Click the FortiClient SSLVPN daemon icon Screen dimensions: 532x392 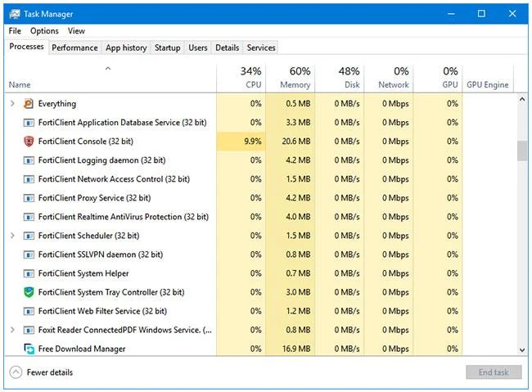coord(29,255)
